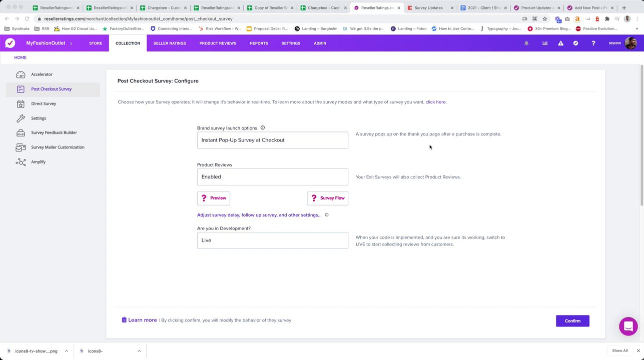Go to Product Reviews menu tab

tap(218, 43)
